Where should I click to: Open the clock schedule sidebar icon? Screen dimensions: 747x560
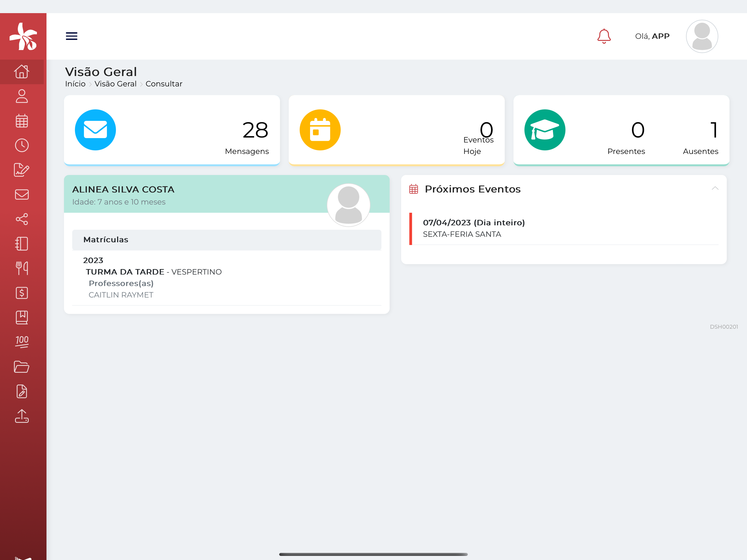coord(22,145)
